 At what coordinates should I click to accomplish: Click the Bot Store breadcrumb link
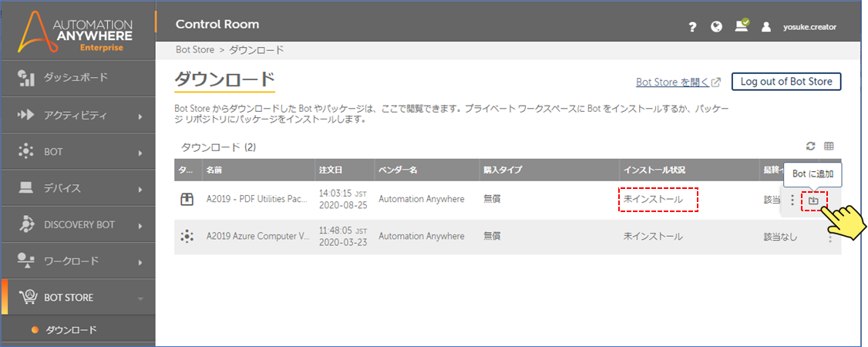click(195, 50)
